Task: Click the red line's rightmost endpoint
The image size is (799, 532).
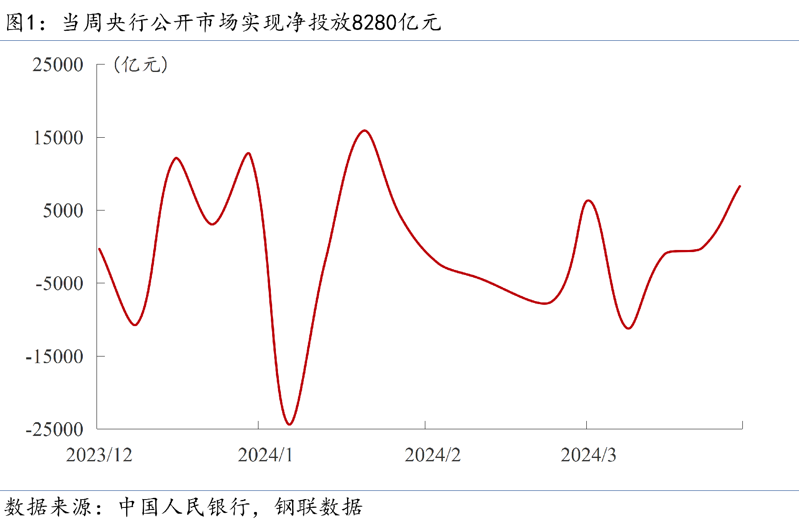Action: tap(740, 186)
